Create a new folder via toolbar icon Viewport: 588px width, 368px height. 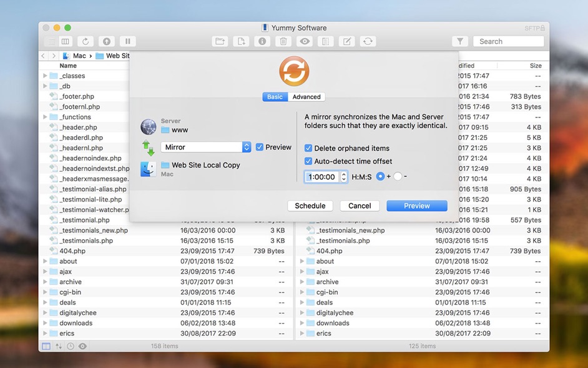pyautogui.click(x=220, y=41)
